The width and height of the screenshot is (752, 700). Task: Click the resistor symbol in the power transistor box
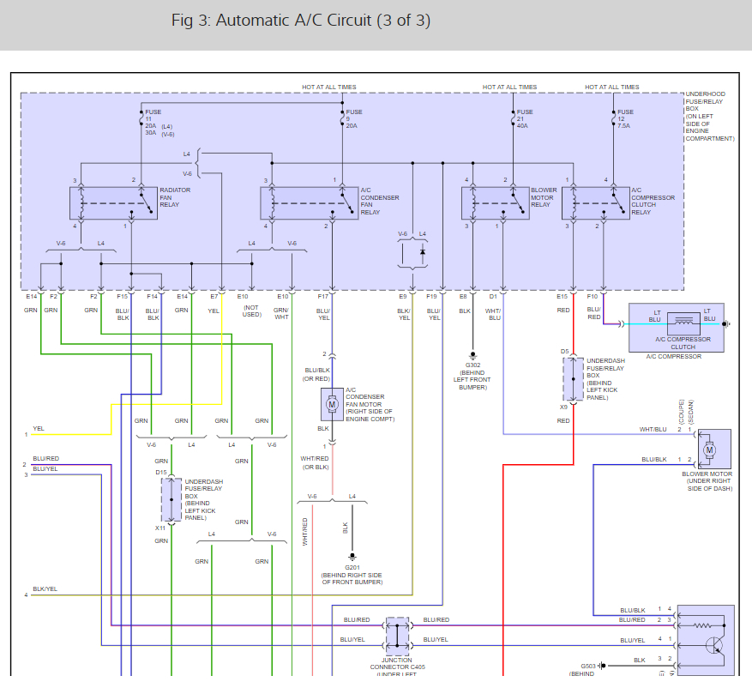[702, 625]
